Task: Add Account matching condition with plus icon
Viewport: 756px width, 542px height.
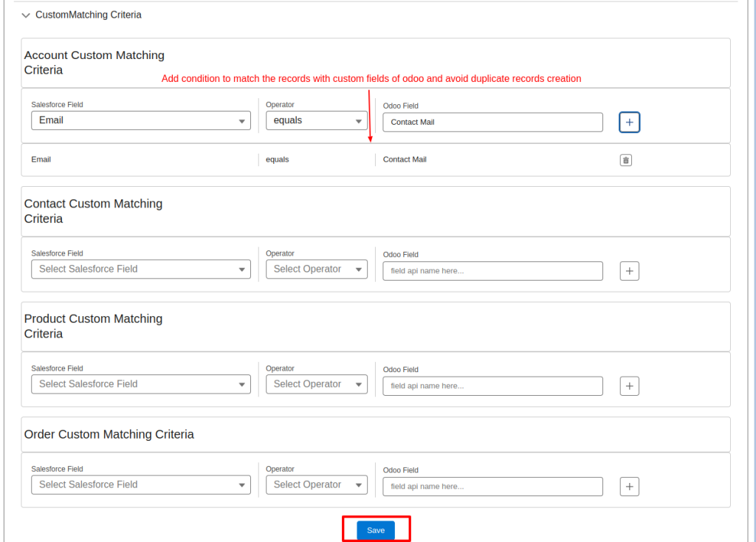Action: click(629, 122)
